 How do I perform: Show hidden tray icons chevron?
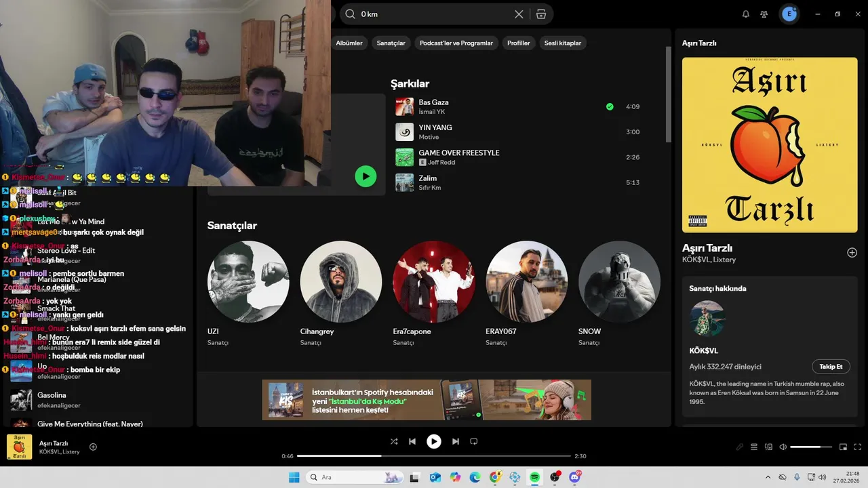(x=768, y=477)
